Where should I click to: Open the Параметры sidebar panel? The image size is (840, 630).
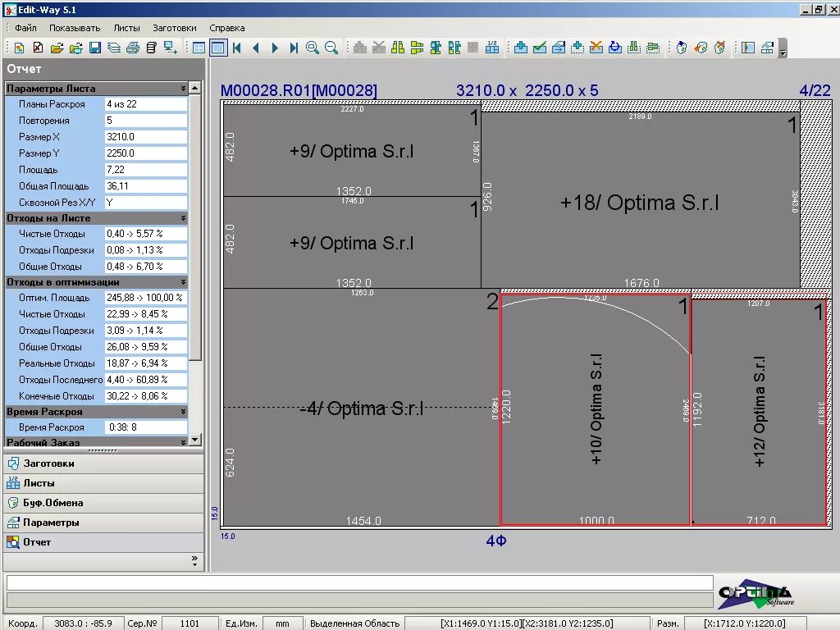104,523
